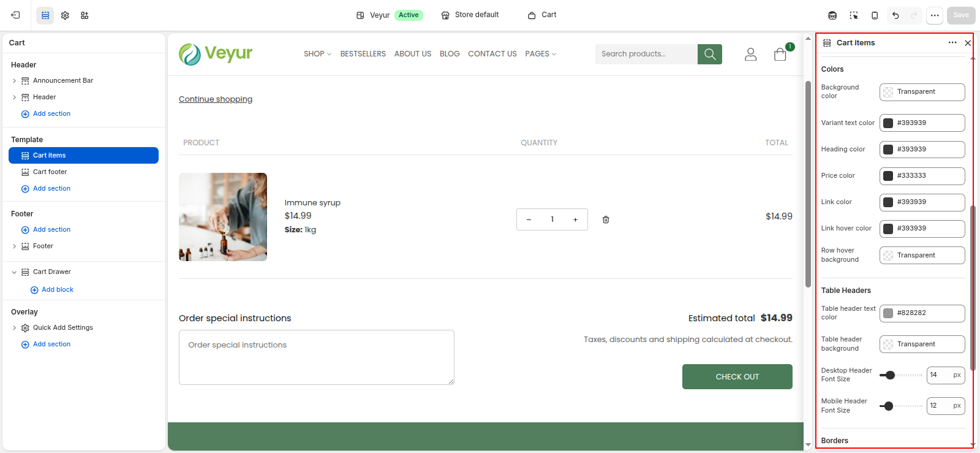Switch to mobile preview icon
The height and width of the screenshot is (453, 980).
875,15
